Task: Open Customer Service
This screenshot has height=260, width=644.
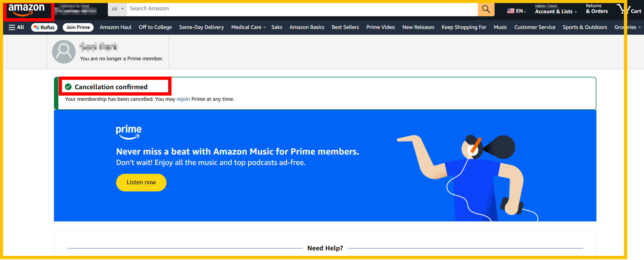Action: pyautogui.click(x=535, y=27)
